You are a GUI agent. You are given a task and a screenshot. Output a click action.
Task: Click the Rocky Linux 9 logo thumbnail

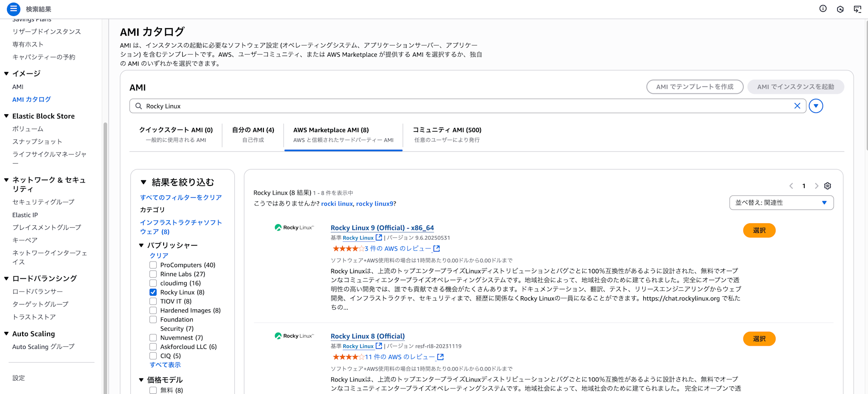[x=294, y=228]
